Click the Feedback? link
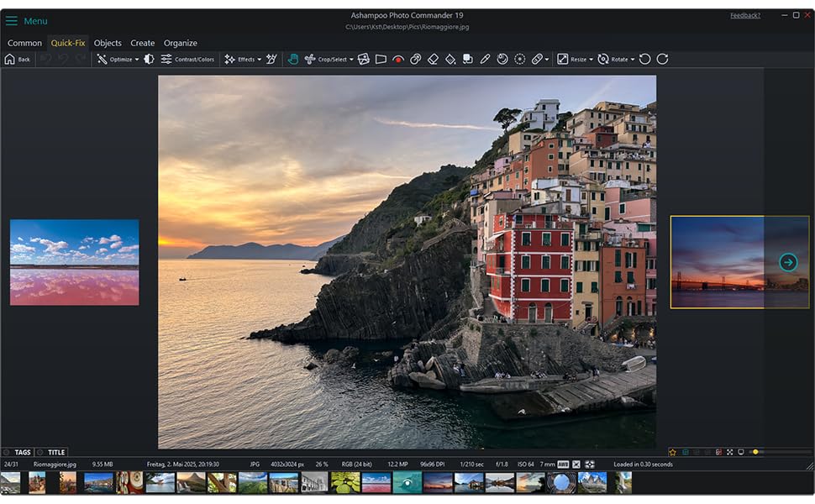 [744, 15]
